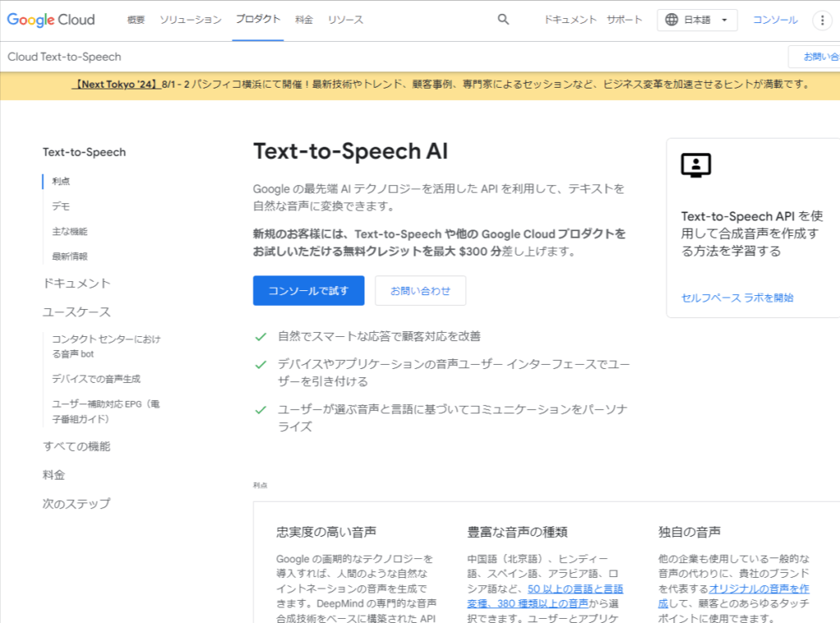The height and width of the screenshot is (623, 840).
Task: Click the コンソール link in the header
Action: (x=774, y=20)
